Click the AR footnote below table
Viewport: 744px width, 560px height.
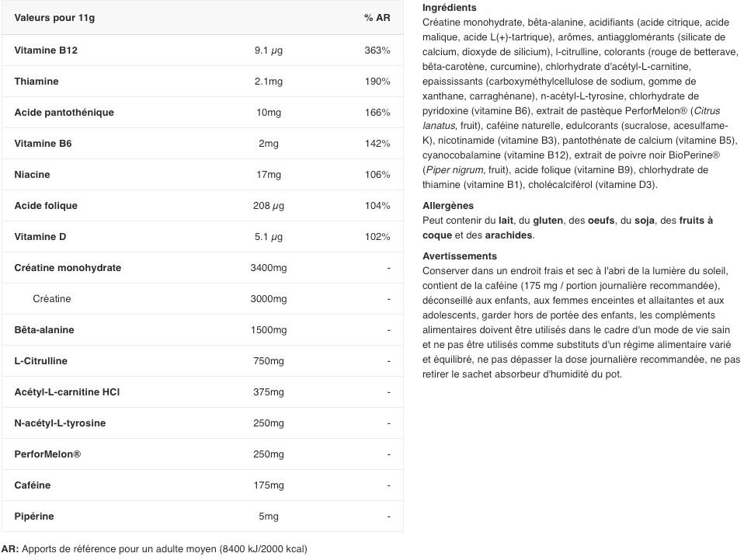point(155,549)
